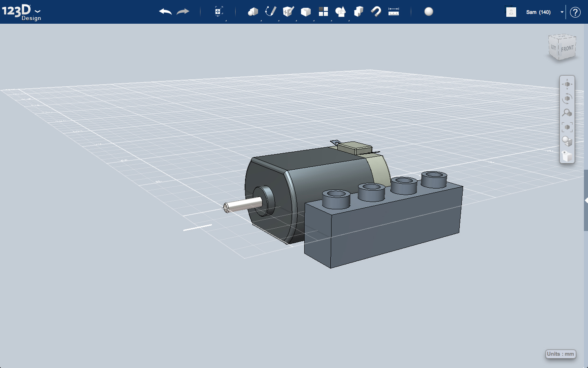Viewport: 588px width, 368px height.
Task: Fit the model to the view
Action: coord(567,127)
